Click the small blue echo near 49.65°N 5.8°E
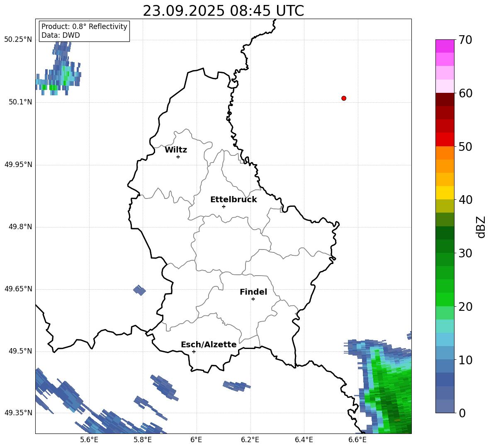 pos(139,290)
